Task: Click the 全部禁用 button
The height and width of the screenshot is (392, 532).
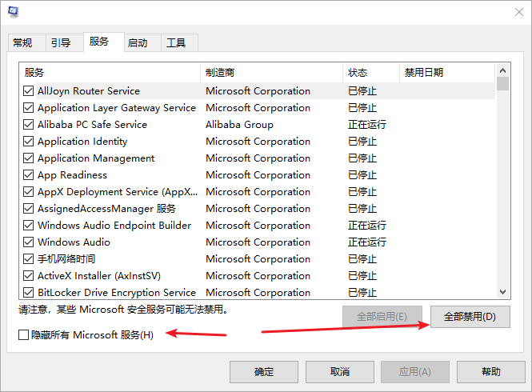Action: pyautogui.click(x=470, y=316)
